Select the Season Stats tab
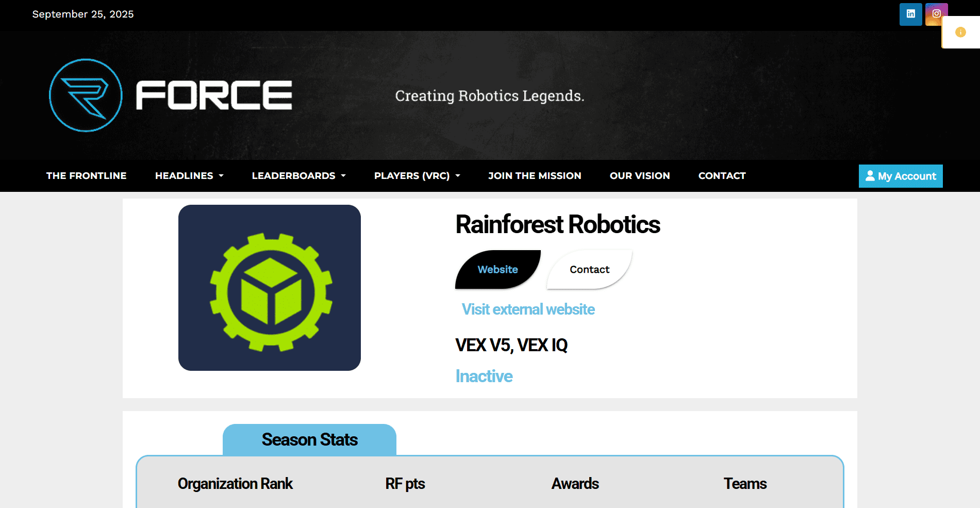This screenshot has height=508, width=980. (x=309, y=440)
